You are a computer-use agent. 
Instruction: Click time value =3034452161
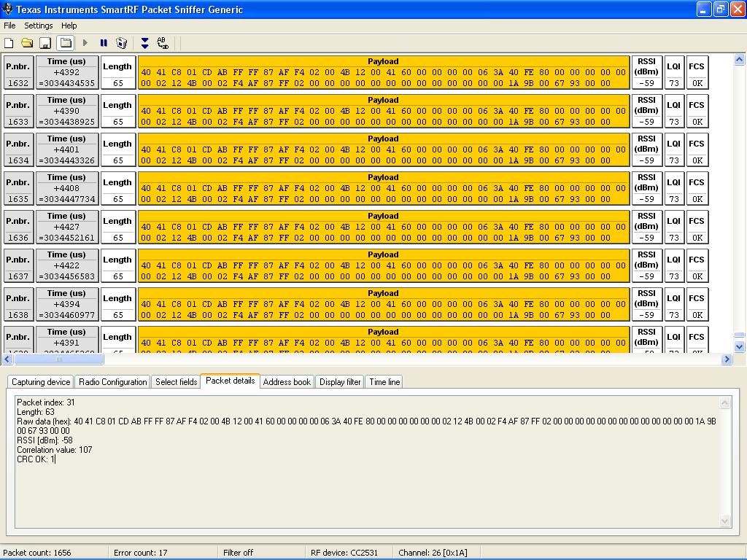click(x=66, y=238)
